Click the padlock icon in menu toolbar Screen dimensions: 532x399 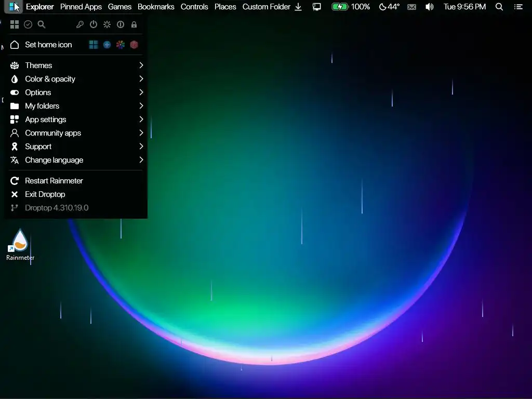tap(134, 24)
